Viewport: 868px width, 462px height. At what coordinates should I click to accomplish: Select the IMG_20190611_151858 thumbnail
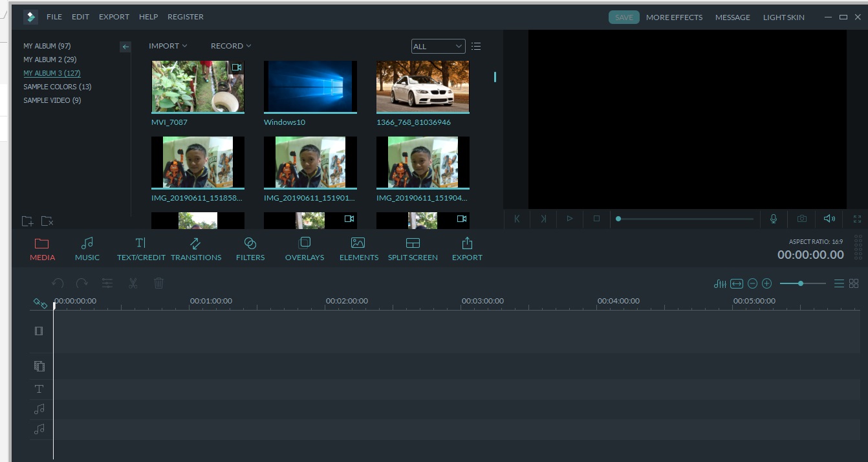pyautogui.click(x=198, y=162)
